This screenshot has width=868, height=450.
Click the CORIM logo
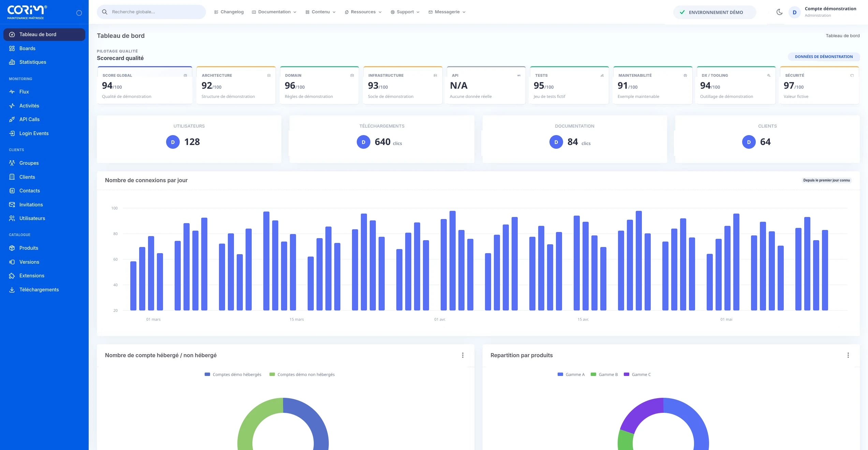pyautogui.click(x=27, y=12)
